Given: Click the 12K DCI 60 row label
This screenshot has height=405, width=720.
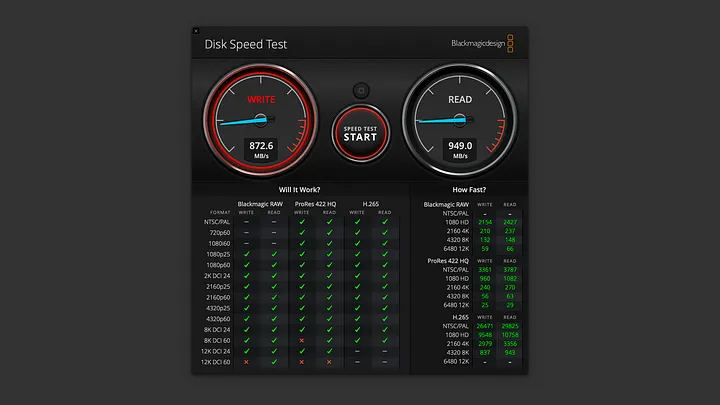Looking at the screenshot, I should click(x=215, y=362).
